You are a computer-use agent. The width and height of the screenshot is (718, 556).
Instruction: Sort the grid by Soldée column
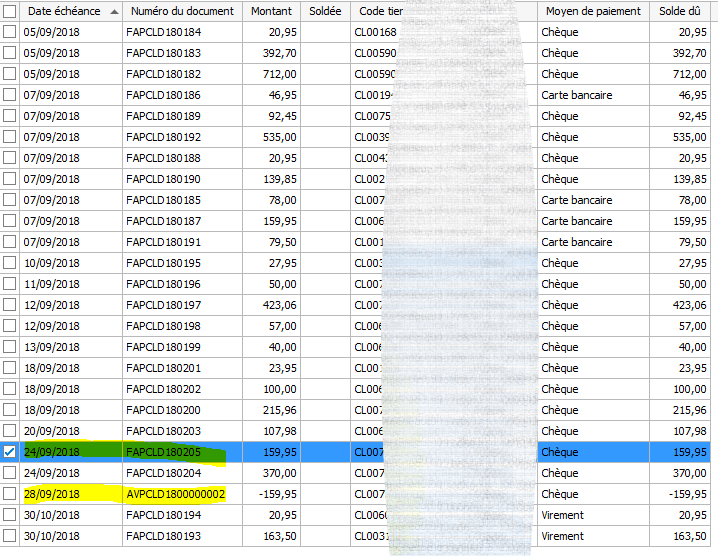click(323, 11)
